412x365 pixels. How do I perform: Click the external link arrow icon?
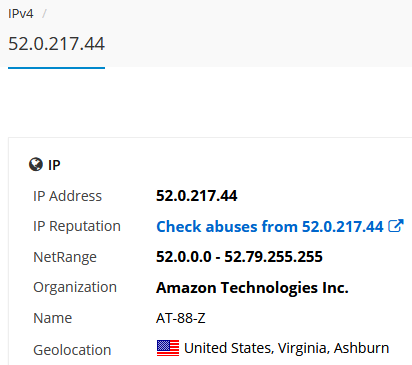[396, 226]
